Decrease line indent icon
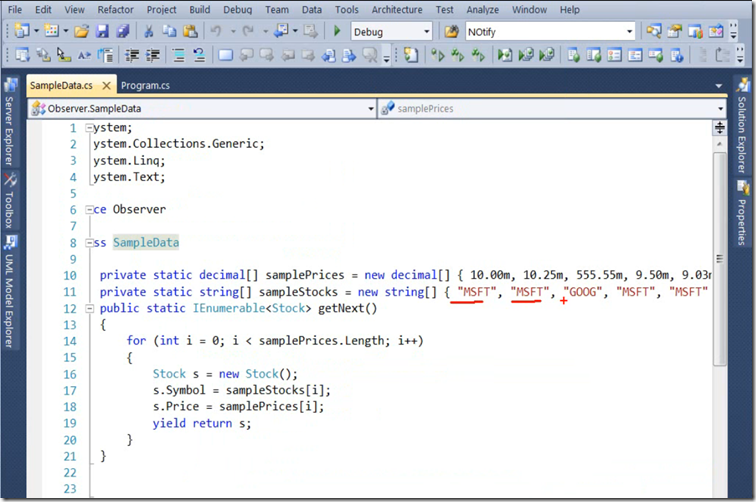This screenshot has width=756, height=502. pos(132,55)
